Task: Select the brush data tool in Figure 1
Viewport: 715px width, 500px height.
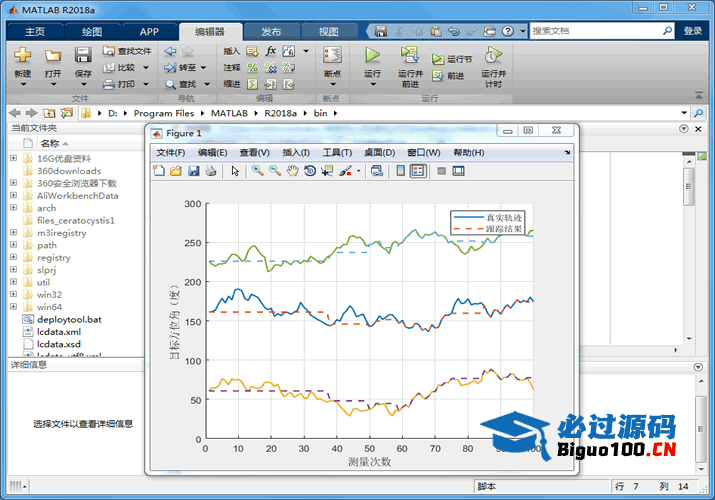Action: 345,171
